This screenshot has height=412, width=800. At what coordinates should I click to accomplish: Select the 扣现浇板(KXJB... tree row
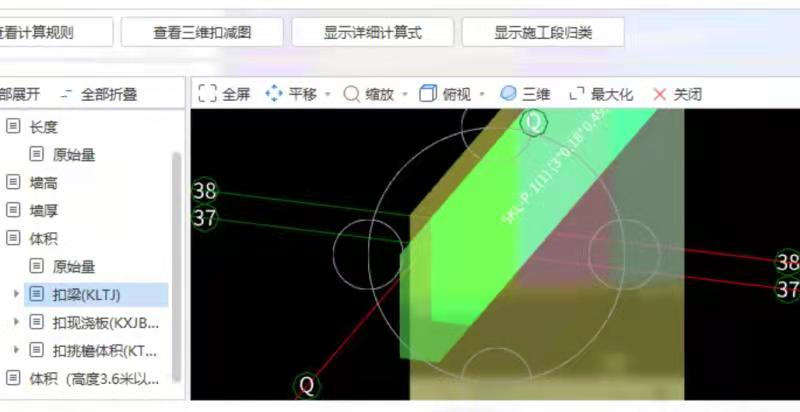[x=96, y=323]
